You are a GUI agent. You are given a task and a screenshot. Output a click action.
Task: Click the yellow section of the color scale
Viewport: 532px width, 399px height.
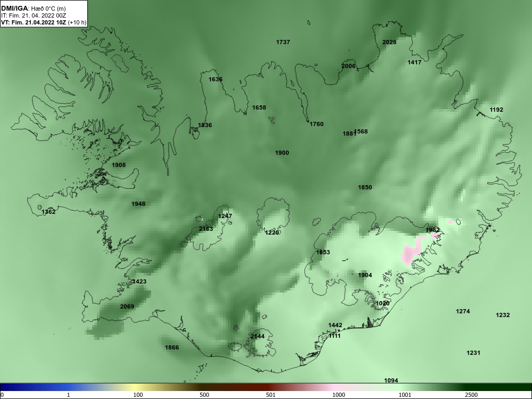[x=136, y=387]
